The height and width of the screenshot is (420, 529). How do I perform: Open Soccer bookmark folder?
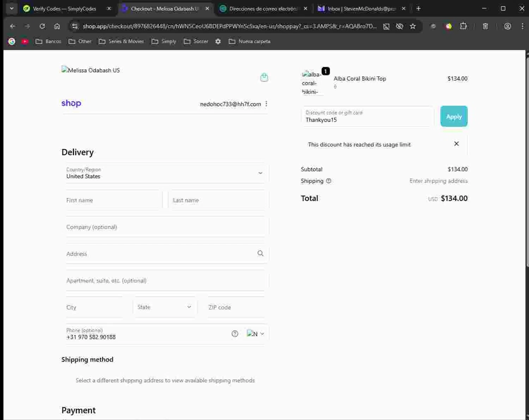[x=196, y=41]
